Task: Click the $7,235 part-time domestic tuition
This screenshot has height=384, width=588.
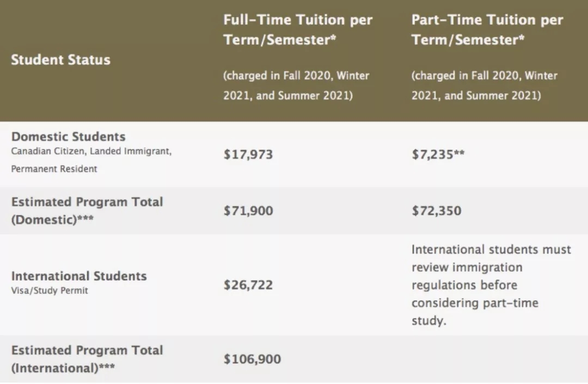Action: [x=438, y=154]
